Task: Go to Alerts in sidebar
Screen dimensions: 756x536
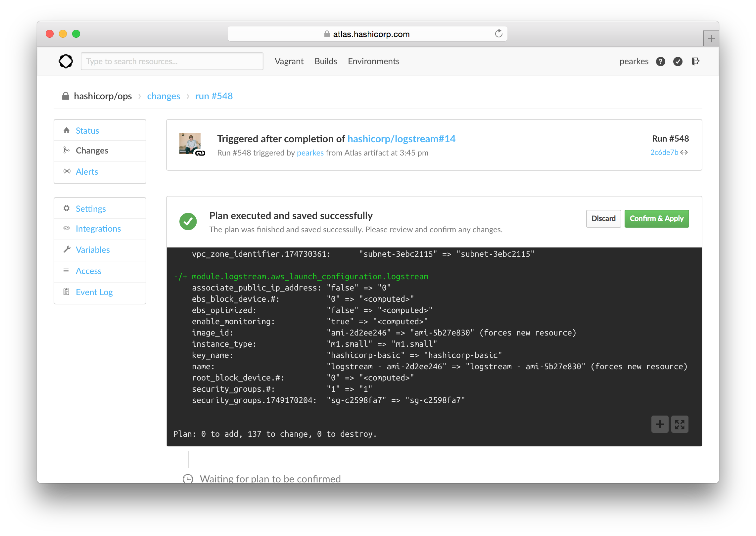Action: coord(100,172)
